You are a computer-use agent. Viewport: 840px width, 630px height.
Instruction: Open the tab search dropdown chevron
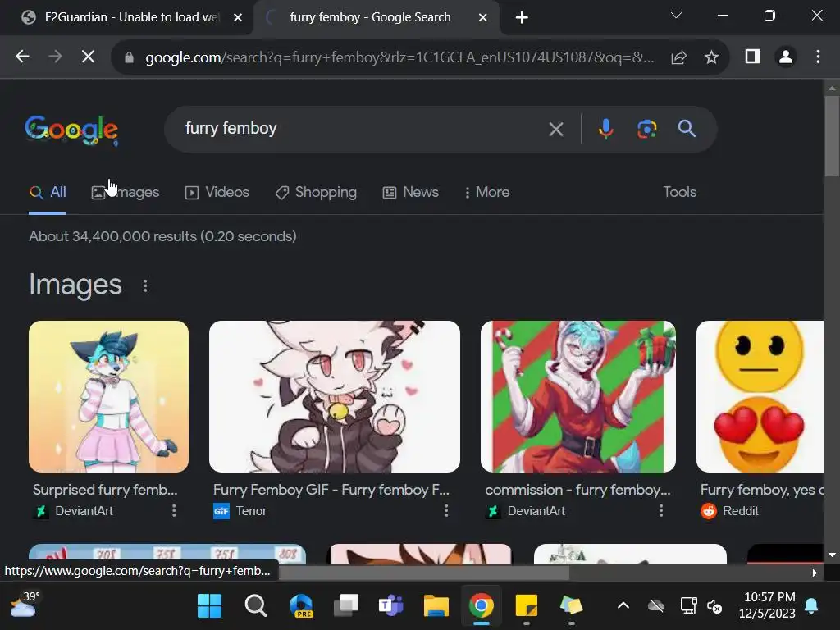click(x=676, y=16)
